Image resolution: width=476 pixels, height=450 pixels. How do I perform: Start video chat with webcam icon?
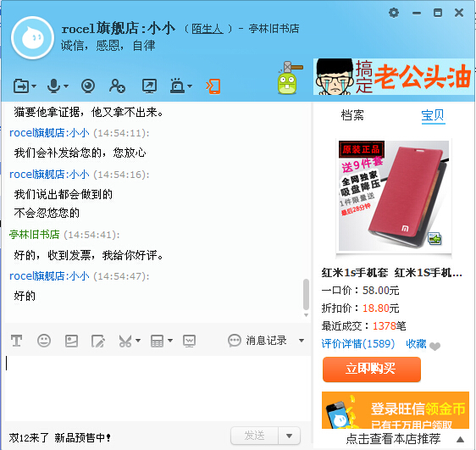(x=88, y=86)
